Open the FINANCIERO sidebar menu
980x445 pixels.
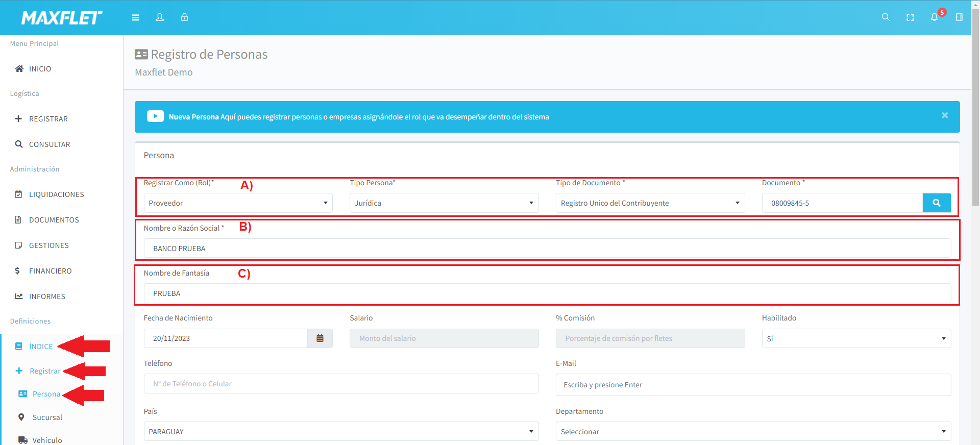(x=50, y=271)
